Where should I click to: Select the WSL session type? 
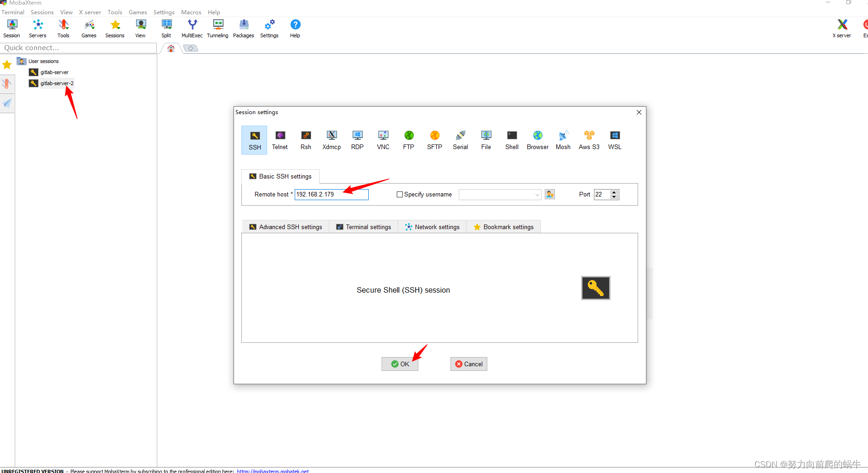pos(615,140)
